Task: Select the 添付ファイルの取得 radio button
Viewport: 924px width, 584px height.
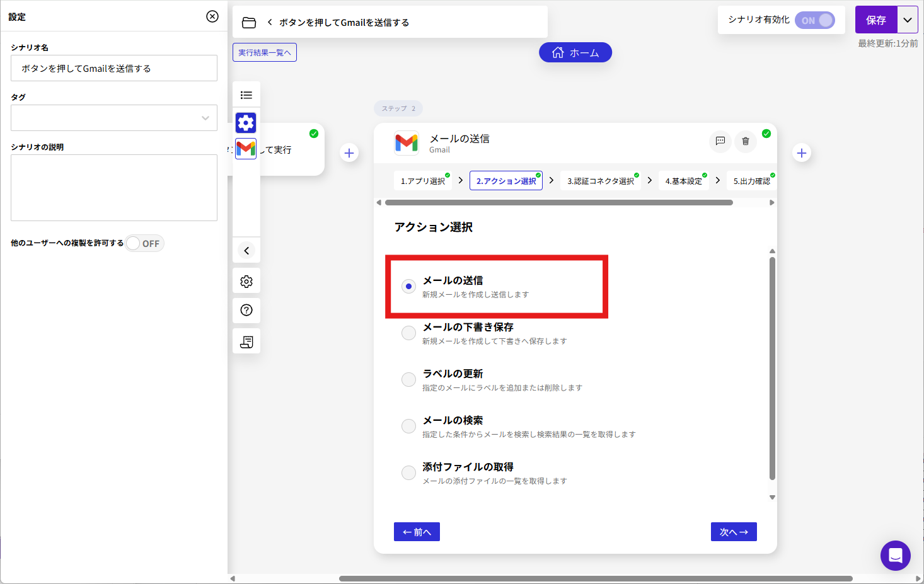Action: coord(408,472)
